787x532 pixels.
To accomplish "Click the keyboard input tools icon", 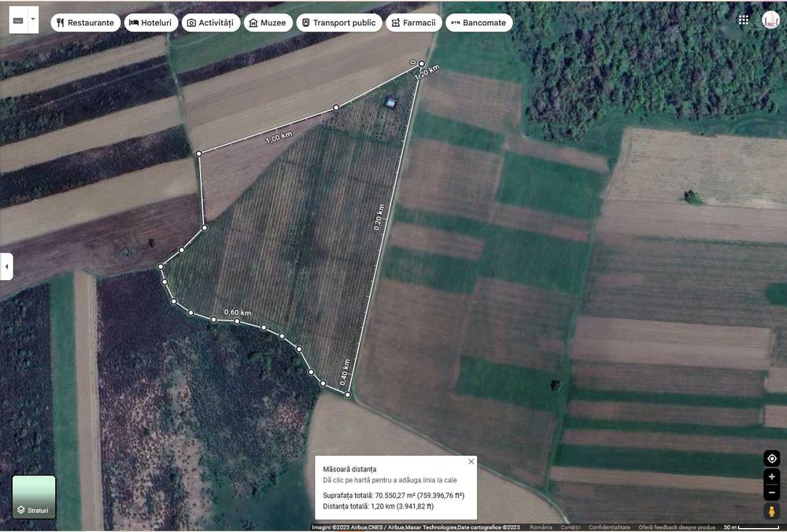I will pyautogui.click(x=18, y=20).
